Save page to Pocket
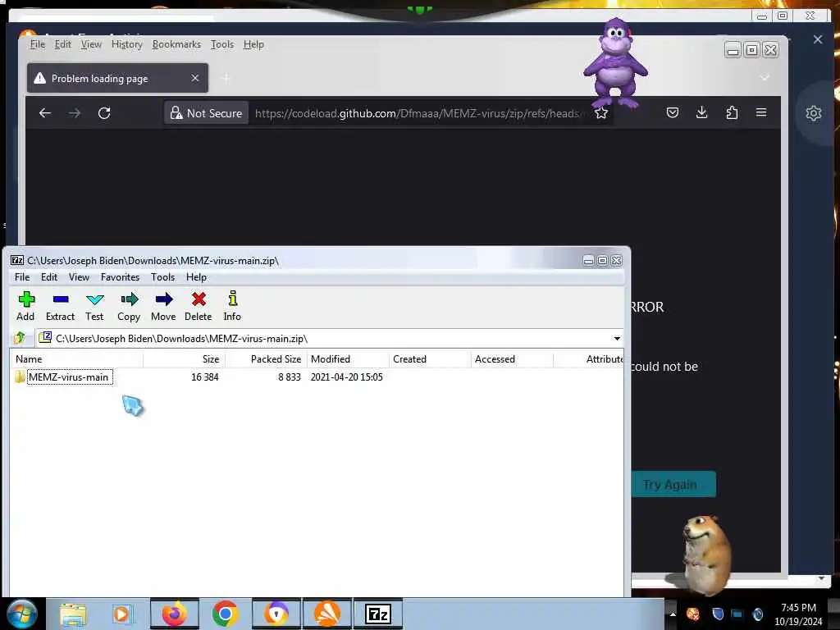This screenshot has height=630, width=840. point(673,112)
